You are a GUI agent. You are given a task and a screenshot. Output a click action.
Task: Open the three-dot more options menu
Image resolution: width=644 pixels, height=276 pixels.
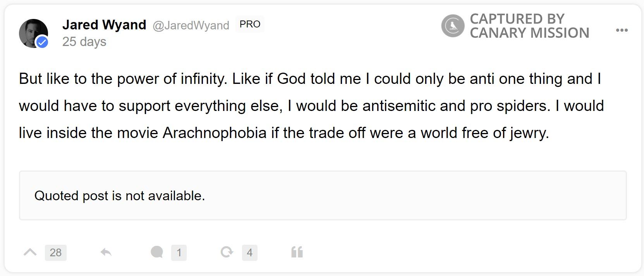(622, 30)
